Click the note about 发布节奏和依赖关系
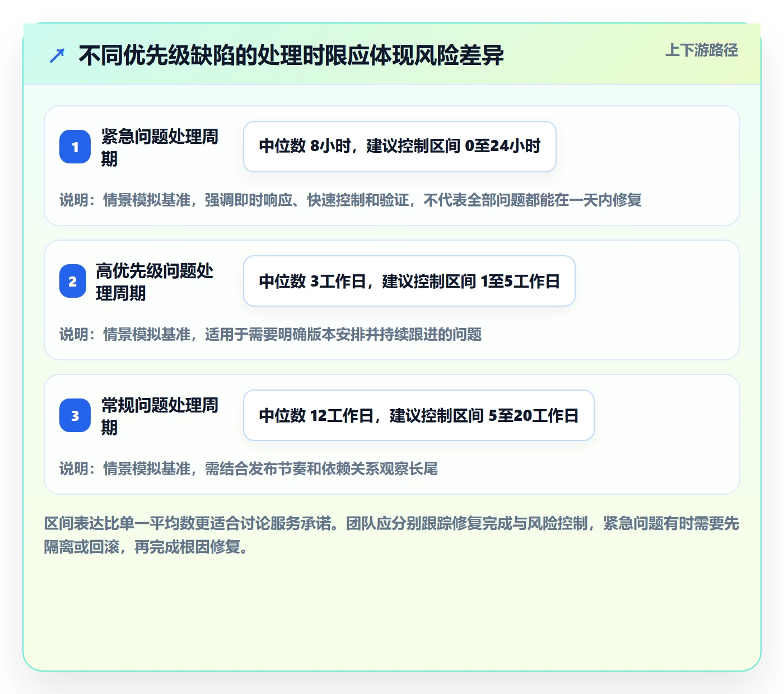 (249, 468)
